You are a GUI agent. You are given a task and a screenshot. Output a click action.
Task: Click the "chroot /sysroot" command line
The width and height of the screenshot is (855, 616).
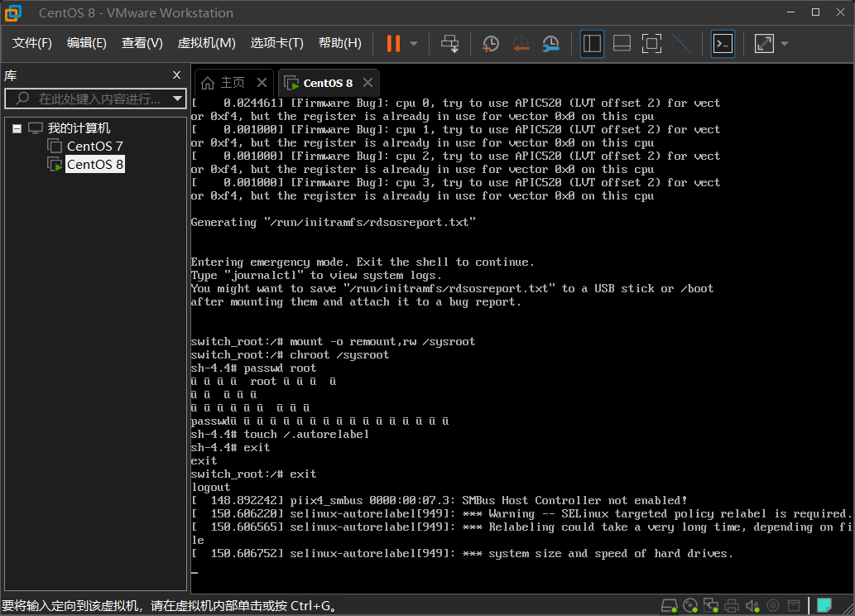pos(290,354)
